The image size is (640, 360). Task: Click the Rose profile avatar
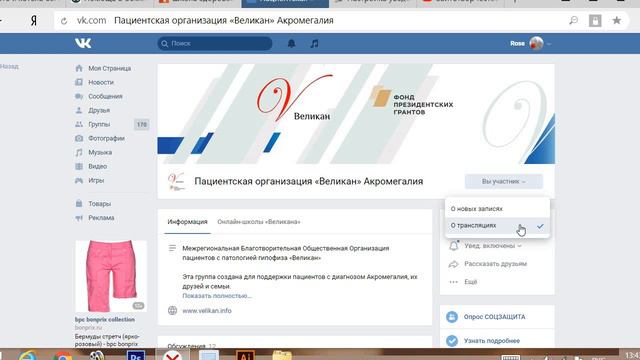coord(536,43)
